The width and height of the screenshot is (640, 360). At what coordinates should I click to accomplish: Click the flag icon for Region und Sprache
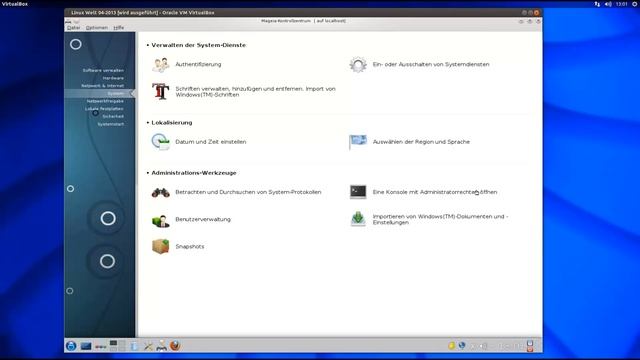[358, 142]
